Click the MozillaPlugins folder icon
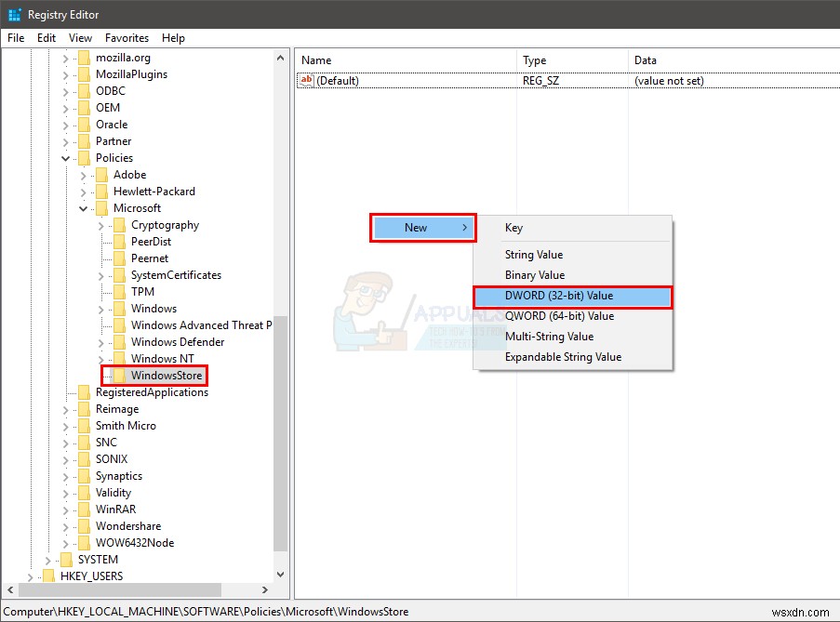Image resolution: width=840 pixels, height=622 pixels. [x=84, y=74]
